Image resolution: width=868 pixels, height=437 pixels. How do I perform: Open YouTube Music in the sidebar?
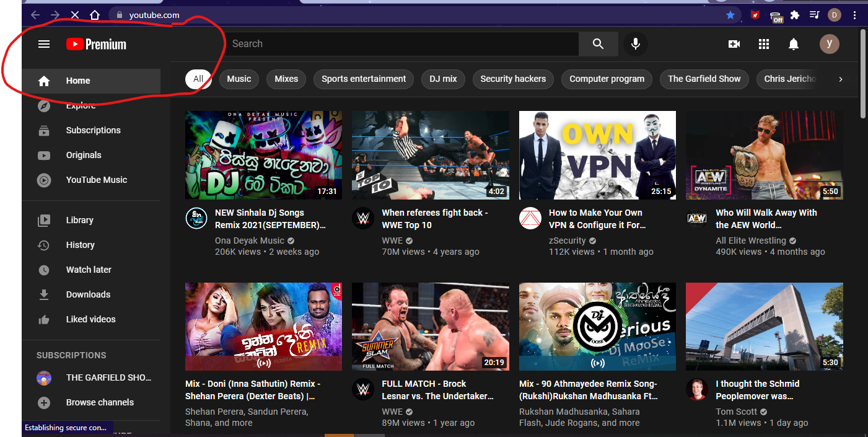coord(91,180)
